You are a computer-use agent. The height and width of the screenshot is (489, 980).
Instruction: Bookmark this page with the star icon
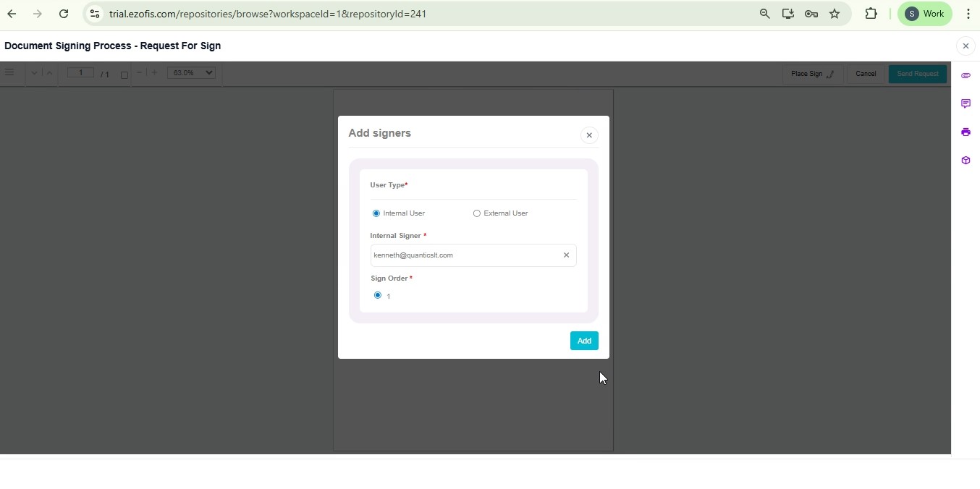(835, 14)
